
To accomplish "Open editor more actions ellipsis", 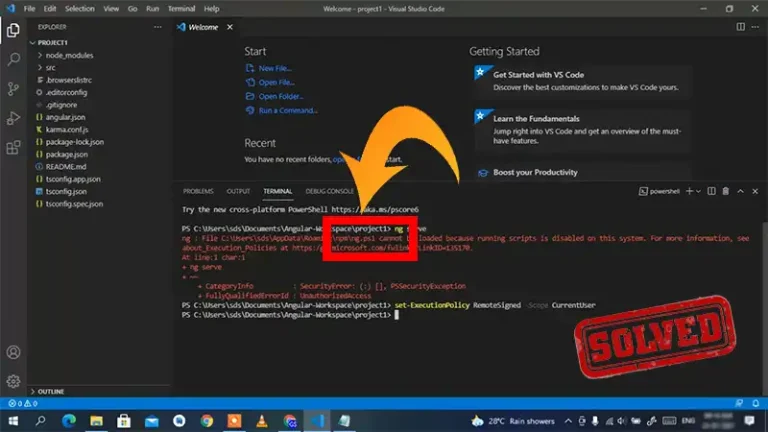I will (x=755, y=27).
